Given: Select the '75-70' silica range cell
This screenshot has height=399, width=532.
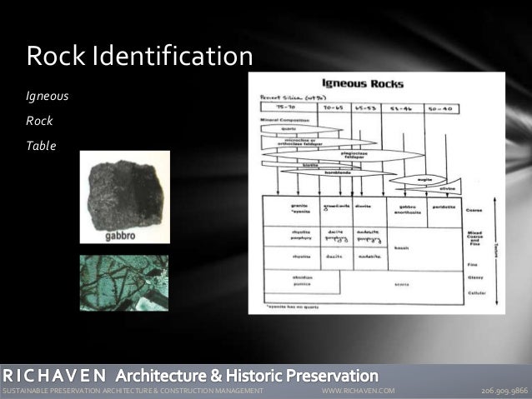Looking at the screenshot, I should (289, 107).
